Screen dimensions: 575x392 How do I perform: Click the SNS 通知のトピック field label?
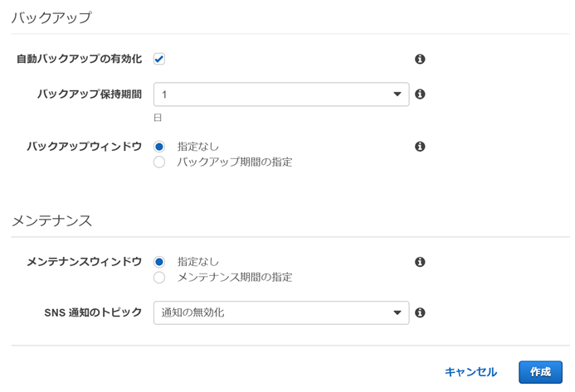click(x=93, y=312)
